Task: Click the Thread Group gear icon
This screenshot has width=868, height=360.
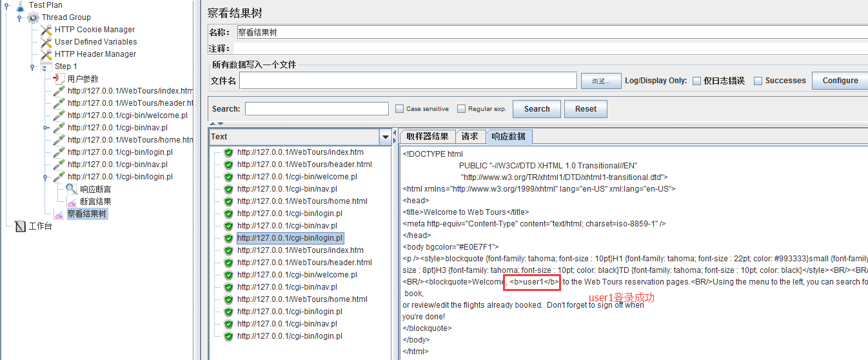Action: pyautogui.click(x=33, y=17)
